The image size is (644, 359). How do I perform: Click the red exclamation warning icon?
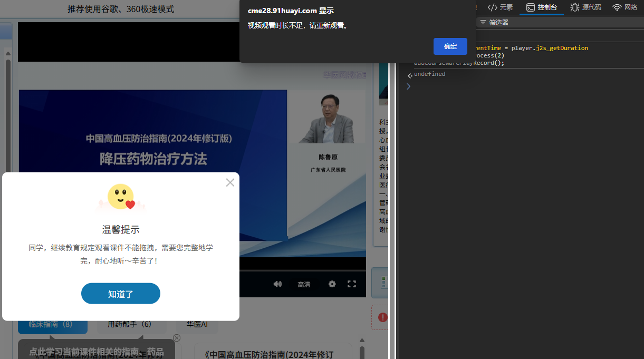(383, 317)
